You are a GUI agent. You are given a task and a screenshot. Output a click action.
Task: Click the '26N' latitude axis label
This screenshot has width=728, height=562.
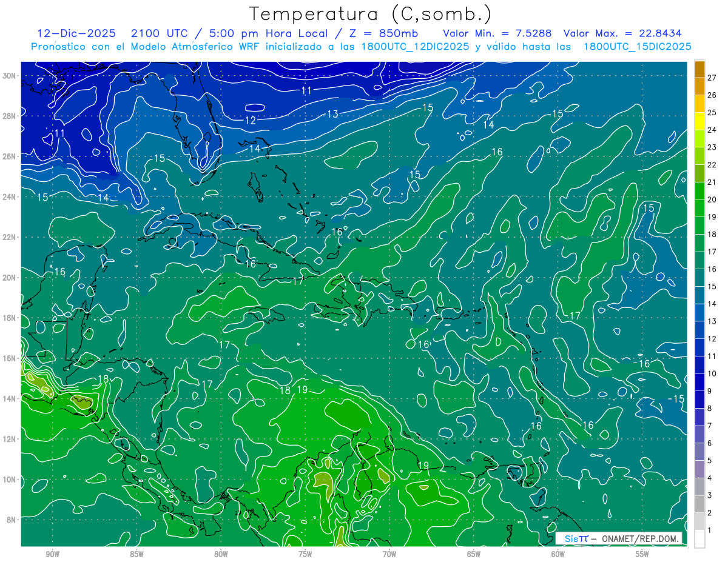[10, 156]
